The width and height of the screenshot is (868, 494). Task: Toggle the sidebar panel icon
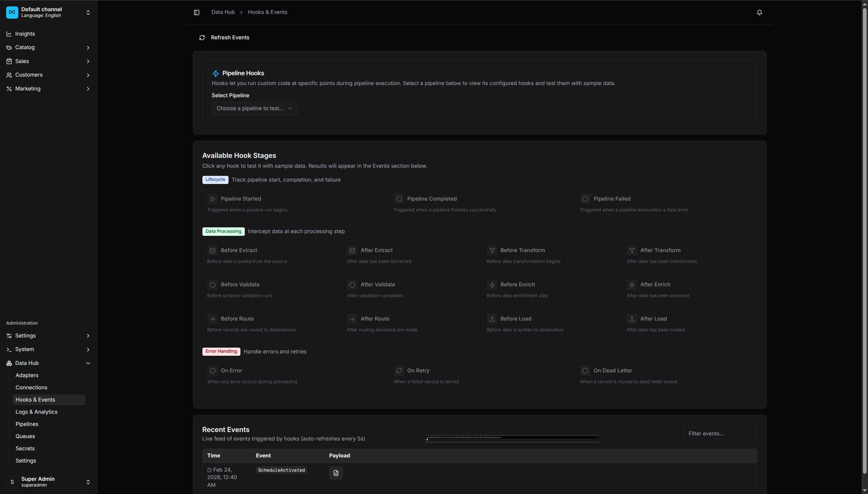[x=197, y=13]
